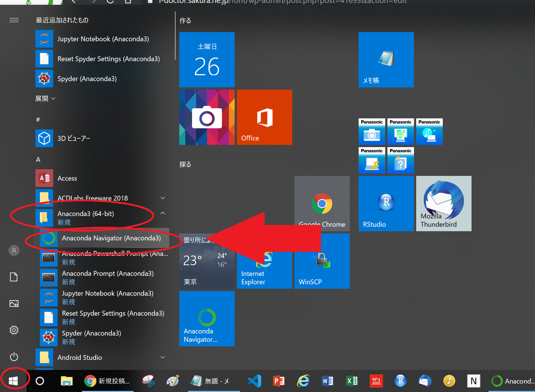Launch Spyder (Anaconda3) from recently added list

(x=103, y=79)
